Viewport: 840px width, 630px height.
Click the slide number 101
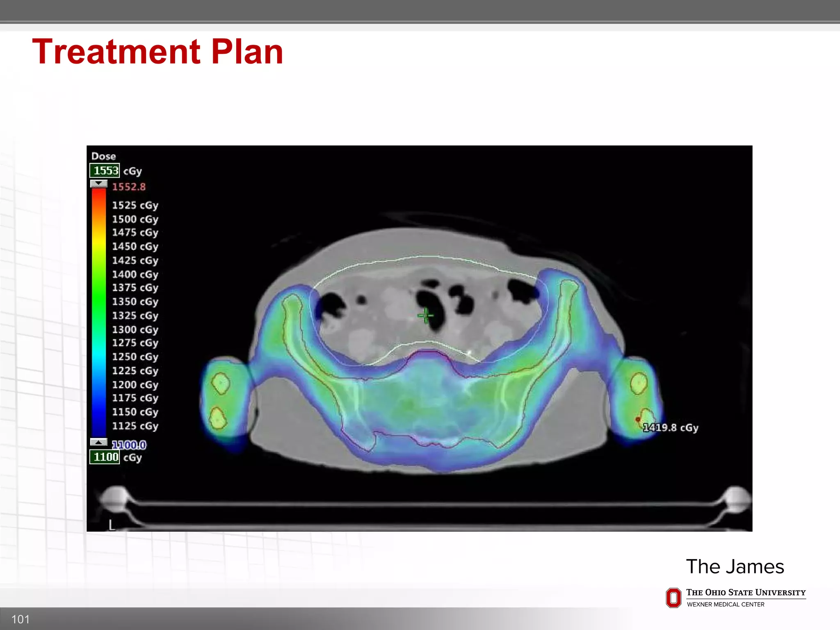point(21,619)
